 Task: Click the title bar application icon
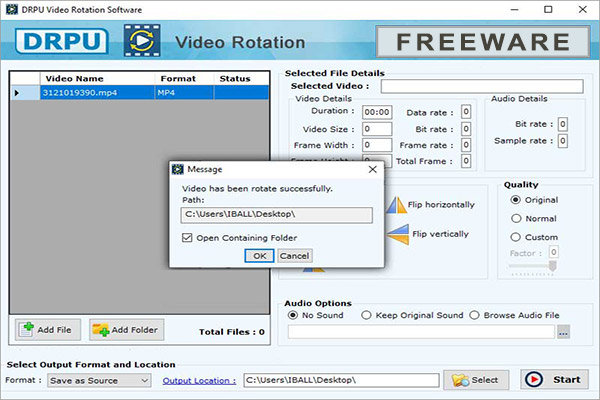tap(12, 9)
